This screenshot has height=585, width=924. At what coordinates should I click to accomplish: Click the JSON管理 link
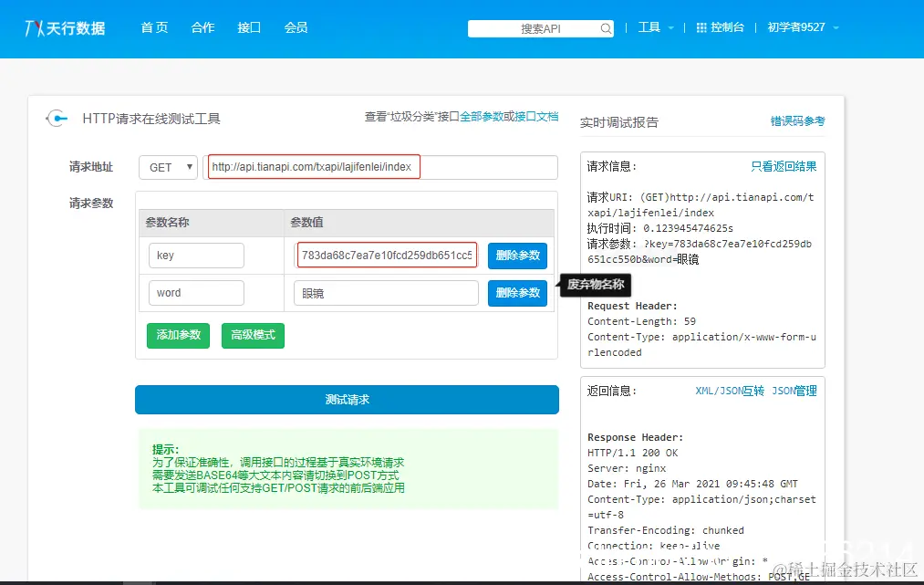[x=794, y=391]
